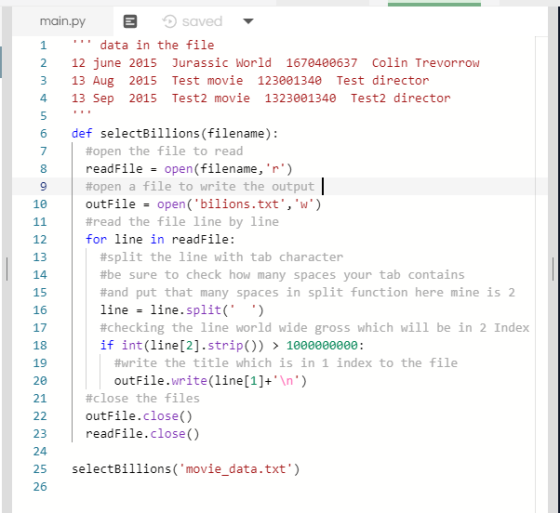Click the comment '#split the line with tab character'
The image size is (560, 513).
point(221,257)
